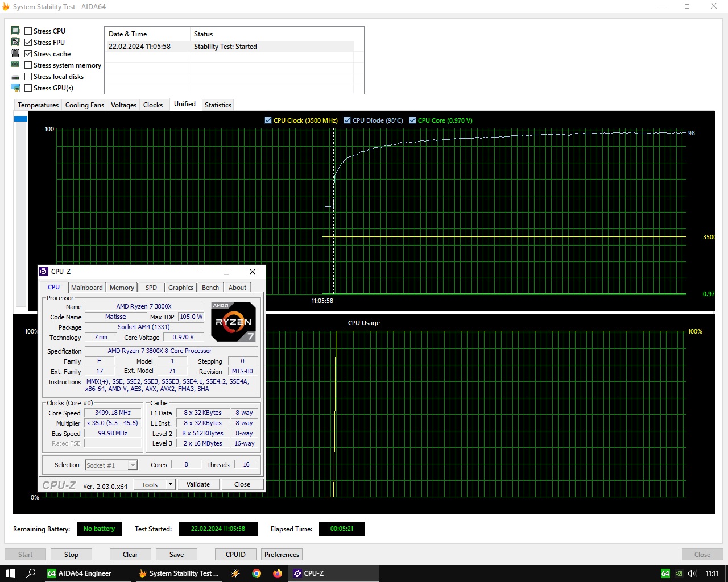Click Validate in CPU-Z
The width and height of the screenshot is (728, 582).
[x=198, y=484]
